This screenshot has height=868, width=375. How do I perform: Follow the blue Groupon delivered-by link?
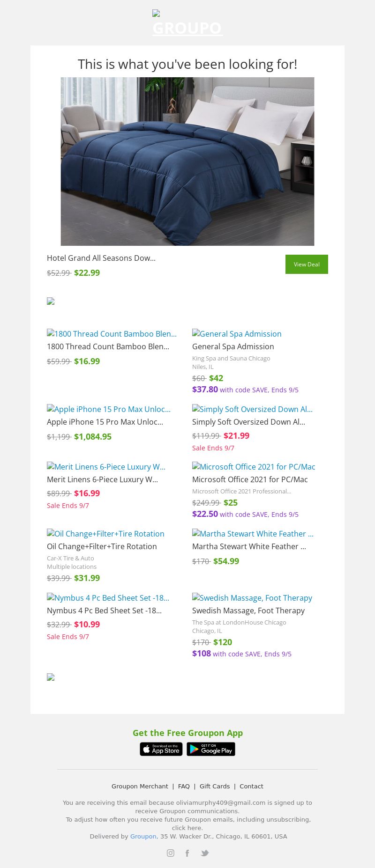tap(143, 836)
